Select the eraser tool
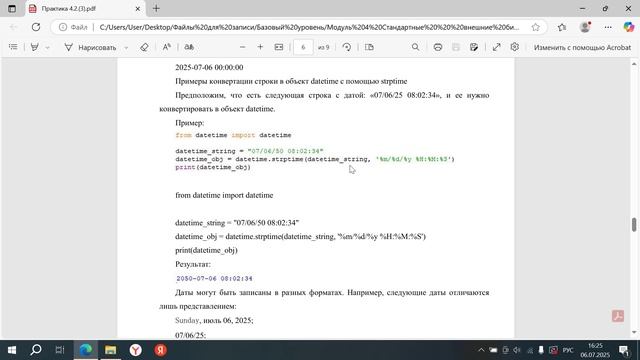Image resolution: width=640 pixels, height=360 pixels. point(144,47)
